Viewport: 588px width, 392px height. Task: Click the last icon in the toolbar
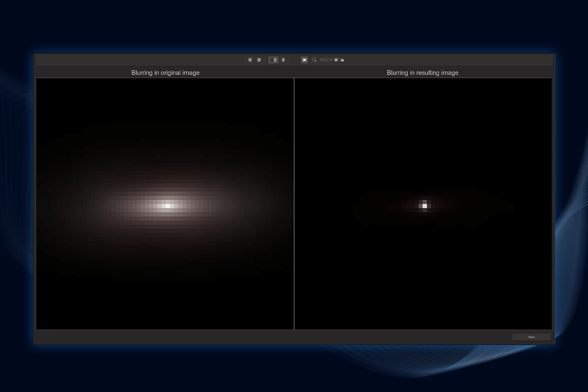[x=342, y=60]
